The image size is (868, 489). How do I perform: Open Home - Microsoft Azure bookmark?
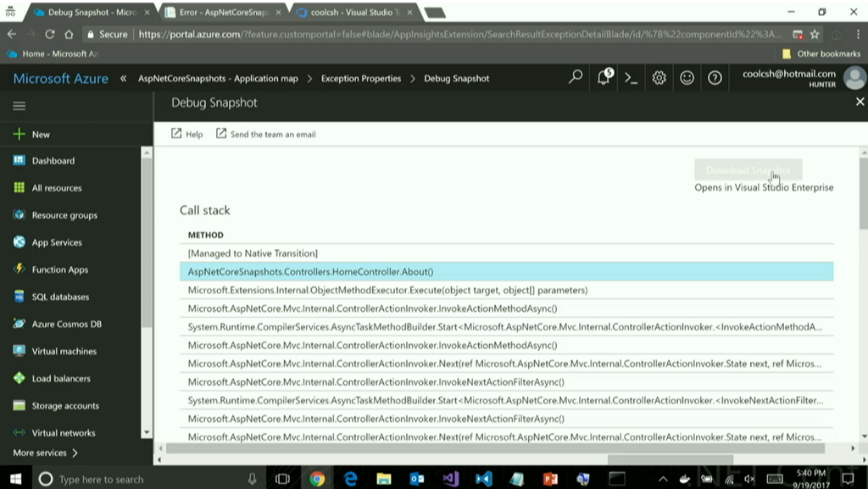[x=52, y=53]
